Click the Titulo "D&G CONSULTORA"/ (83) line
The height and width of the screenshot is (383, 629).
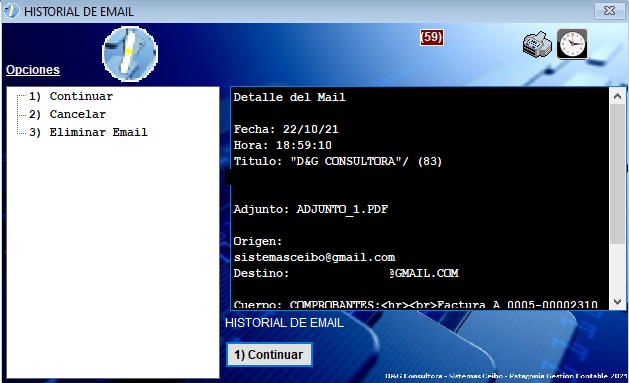pyautogui.click(x=338, y=161)
